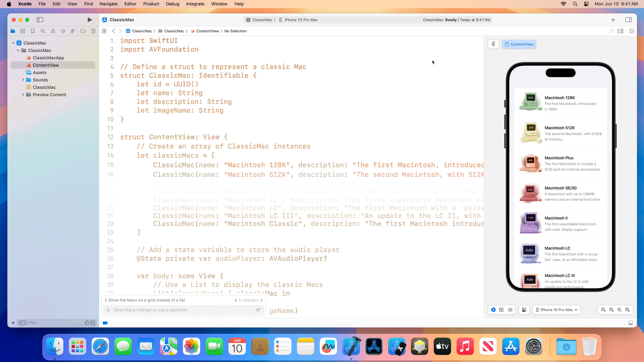Open the iPhone 15 Pro Max preview device dropdown
This screenshot has width=644, height=362.
pyautogui.click(x=556, y=310)
